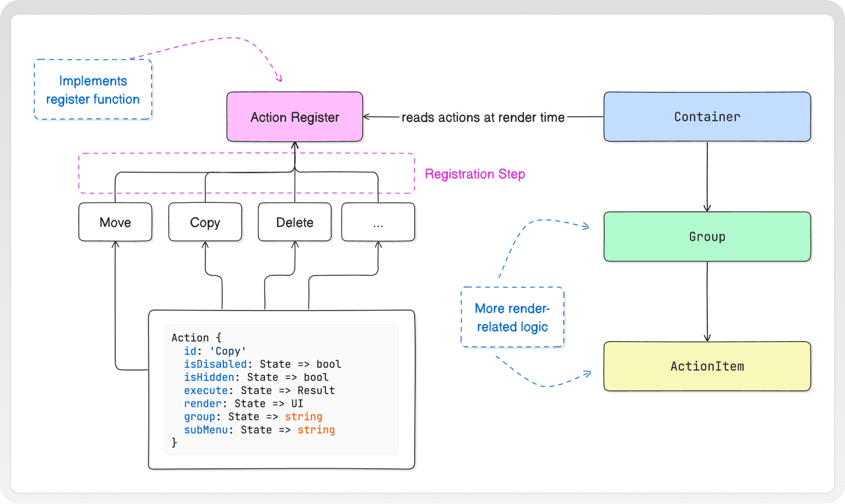Select the blue Container node
The width and height of the screenshot is (845, 504).
707,116
